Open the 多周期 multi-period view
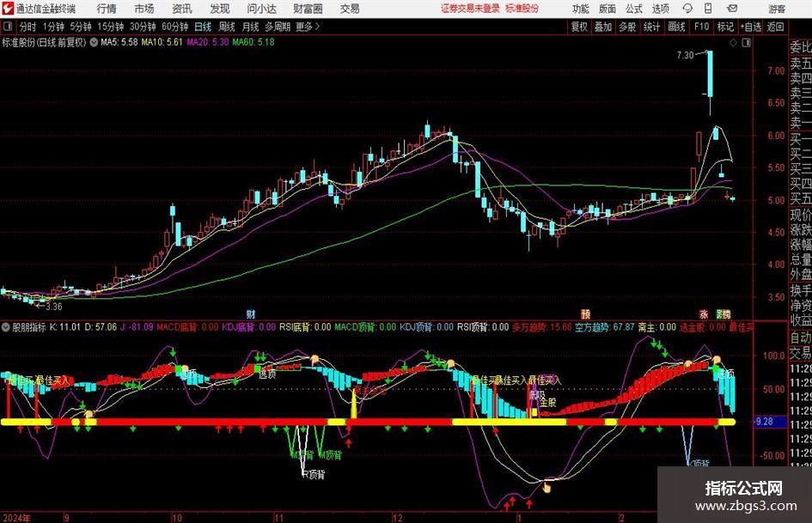This screenshot has width=812, height=523. 278,27
